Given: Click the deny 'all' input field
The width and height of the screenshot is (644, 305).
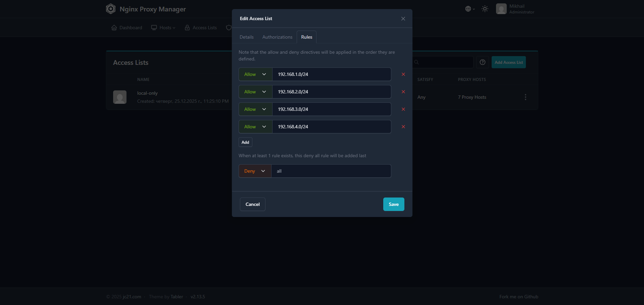Looking at the screenshot, I should (x=331, y=171).
